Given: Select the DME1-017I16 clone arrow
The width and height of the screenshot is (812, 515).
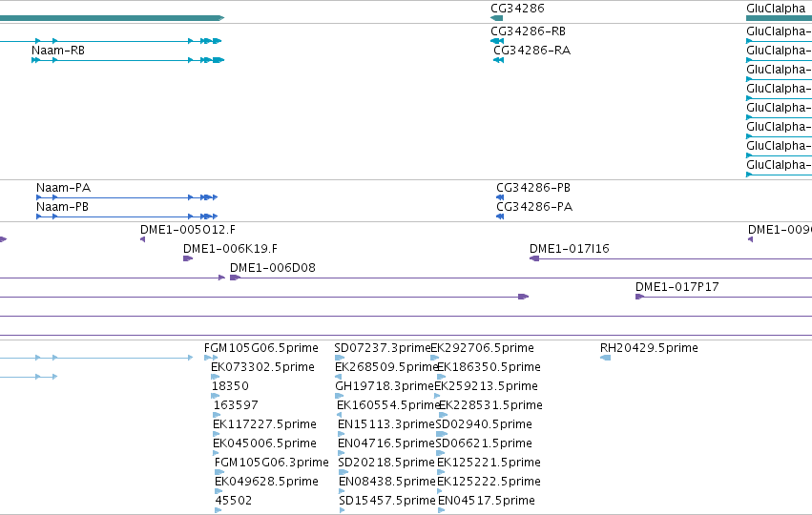Looking at the screenshot, I should [x=534, y=258].
